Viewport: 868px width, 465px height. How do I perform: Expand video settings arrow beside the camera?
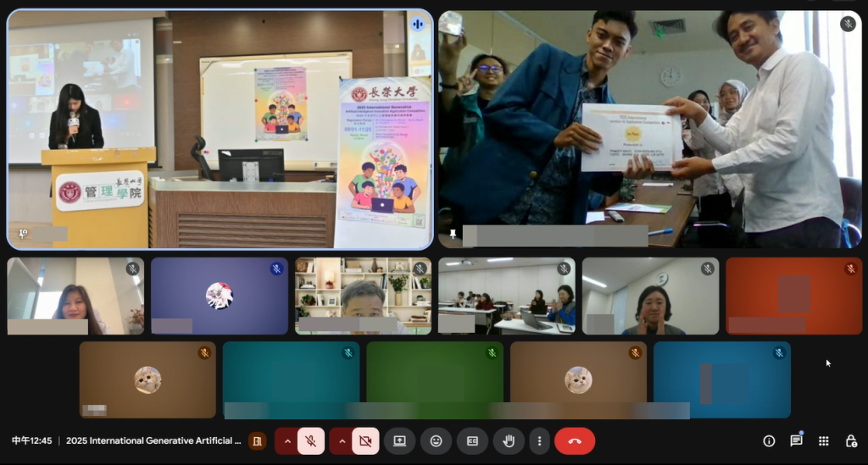pyautogui.click(x=342, y=441)
